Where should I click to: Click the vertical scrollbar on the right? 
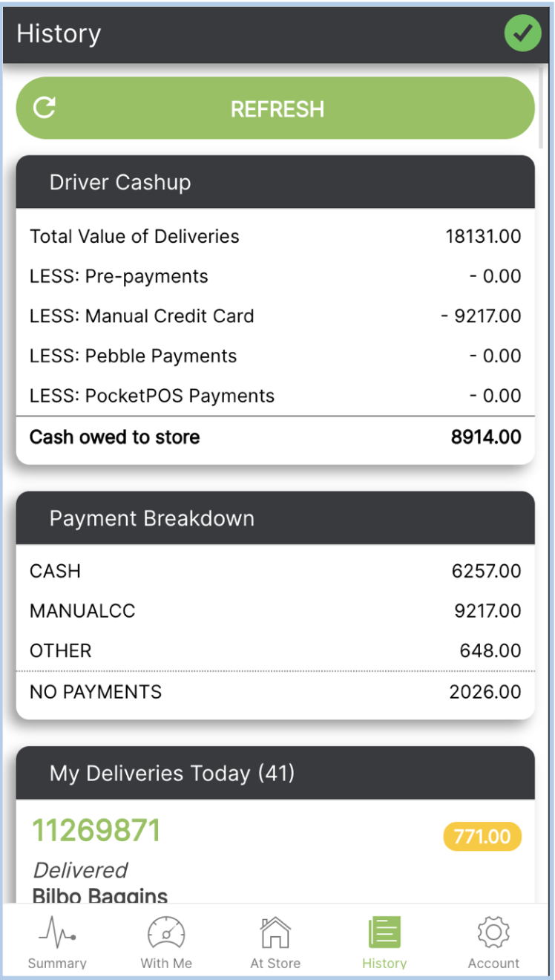coord(541,108)
